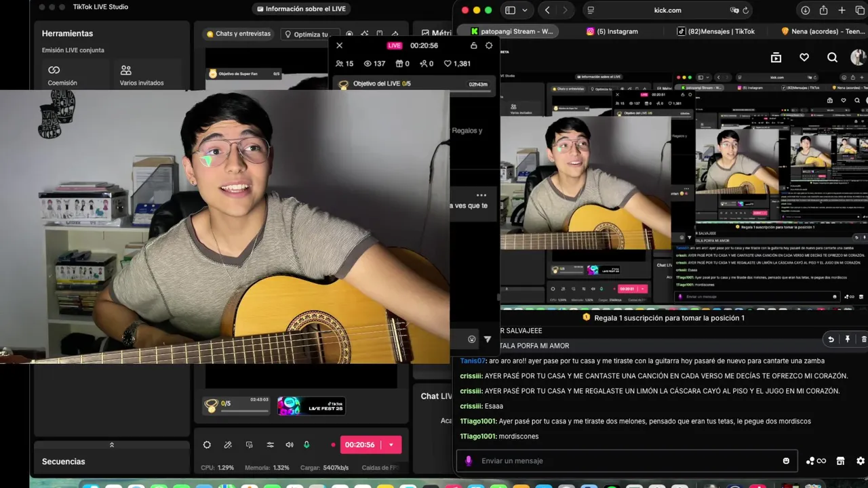Open Objetivo del LIVE 0/5 goal
The height and width of the screenshot is (488, 868).
click(x=414, y=84)
